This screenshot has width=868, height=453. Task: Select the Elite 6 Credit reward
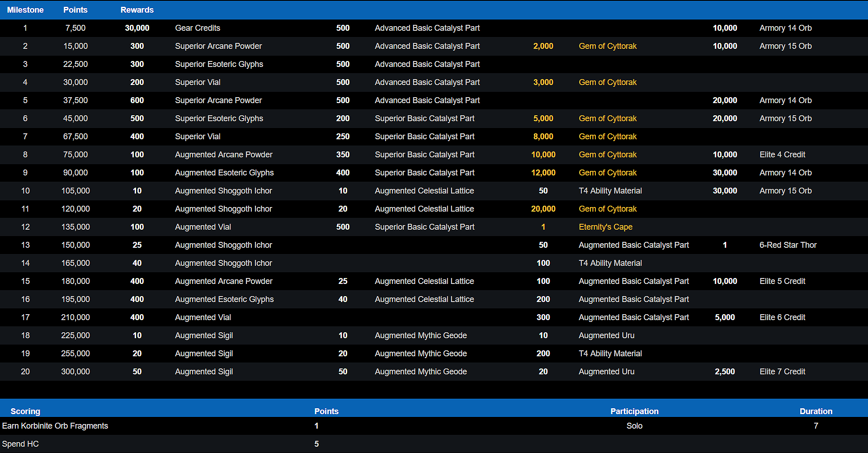tap(782, 317)
